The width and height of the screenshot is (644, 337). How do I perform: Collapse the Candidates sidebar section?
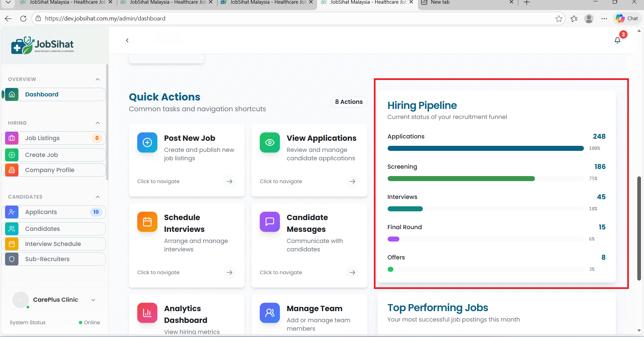98,197
